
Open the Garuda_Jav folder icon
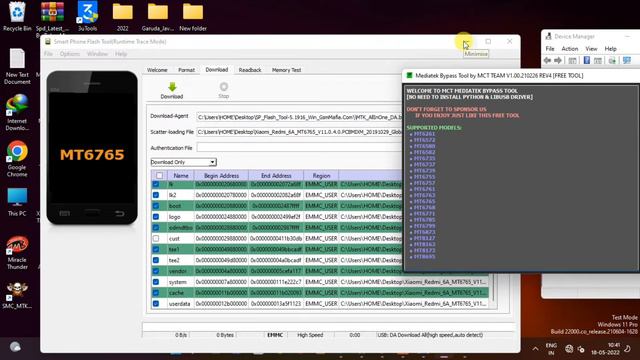158,12
